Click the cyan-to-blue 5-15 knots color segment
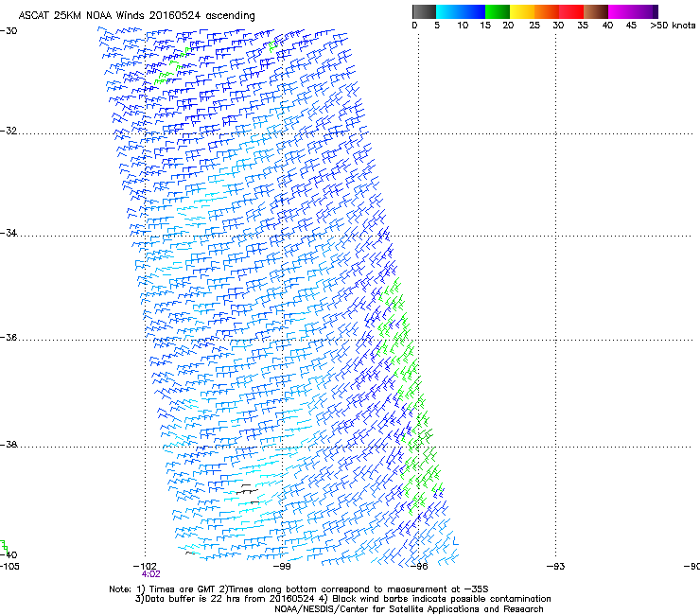The width and height of the screenshot is (700, 615). [461, 11]
